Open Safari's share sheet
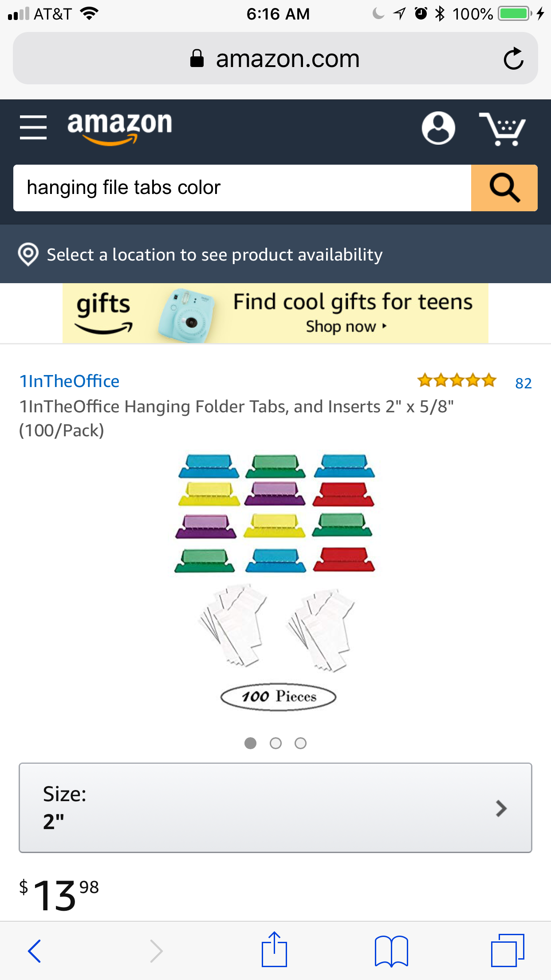The height and width of the screenshot is (980, 551). [274, 950]
